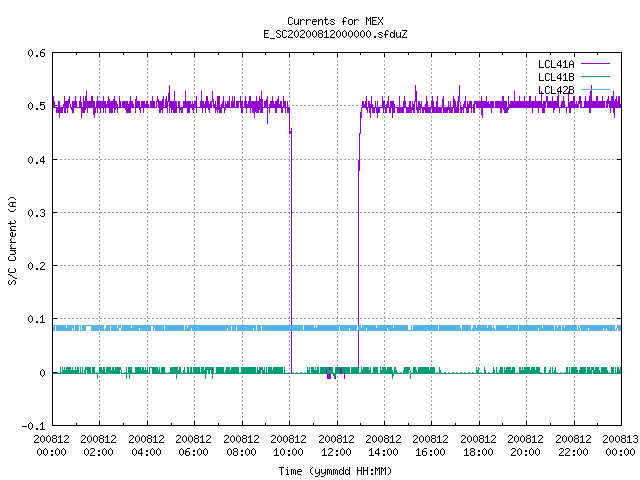The height and width of the screenshot is (480, 640).
Task: Click the y-axis tick value 0.3
Action: [x=36, y=213]
